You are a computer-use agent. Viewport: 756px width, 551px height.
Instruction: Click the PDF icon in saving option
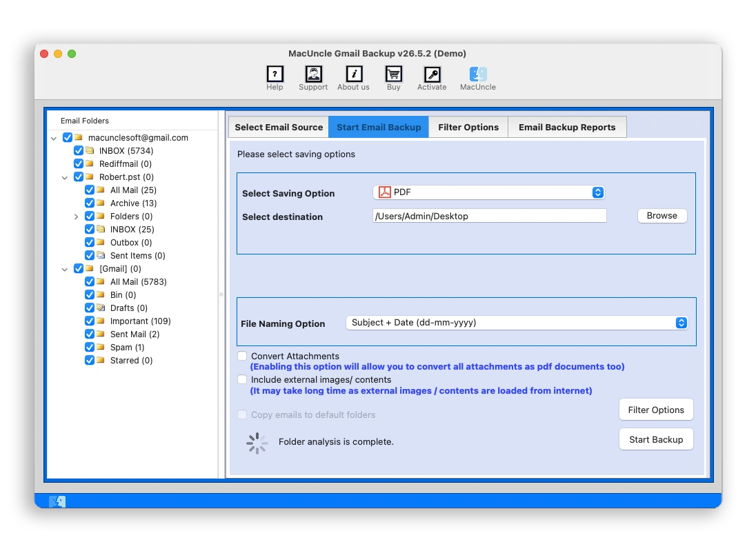(384, 192)
